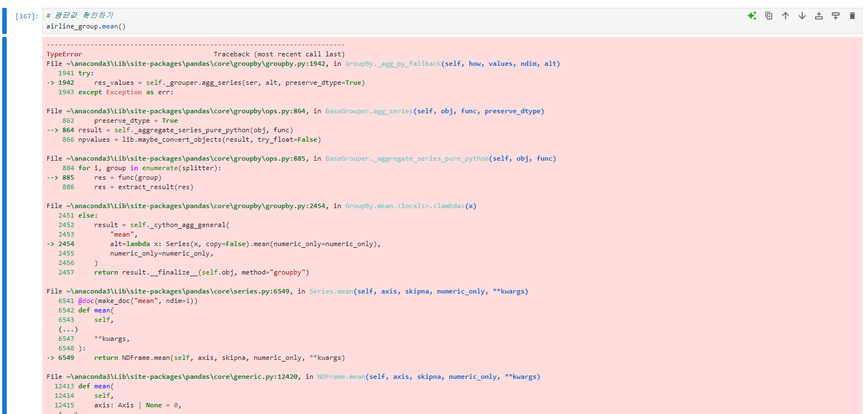The width and height of the screenshot is (868, 414).
Task: Click the "Traceback (most recent call last)" text
Action: (x=279, y=54)
